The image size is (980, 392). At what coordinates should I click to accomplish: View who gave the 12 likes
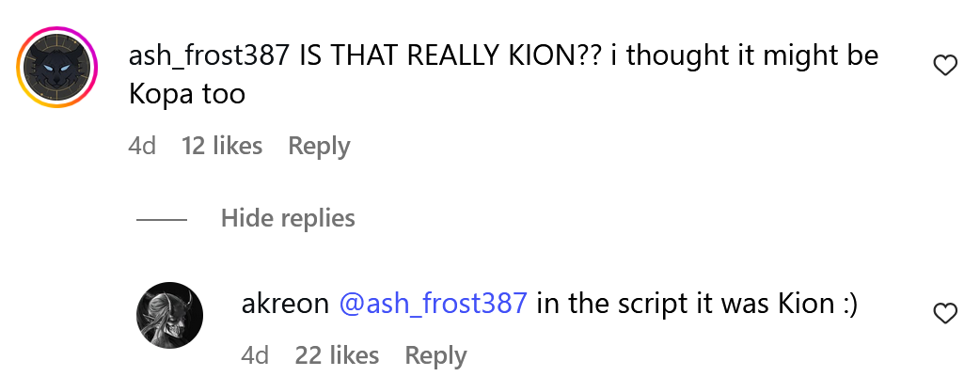[222, 146]
